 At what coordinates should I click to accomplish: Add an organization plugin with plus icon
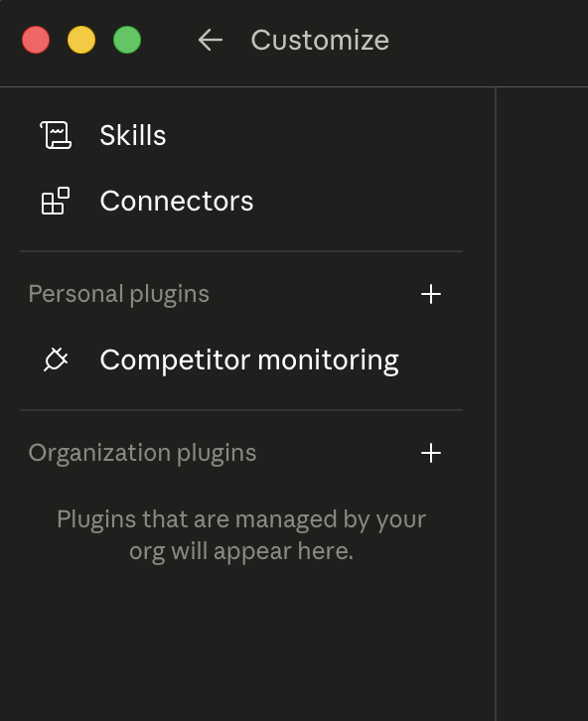point(431,453)
